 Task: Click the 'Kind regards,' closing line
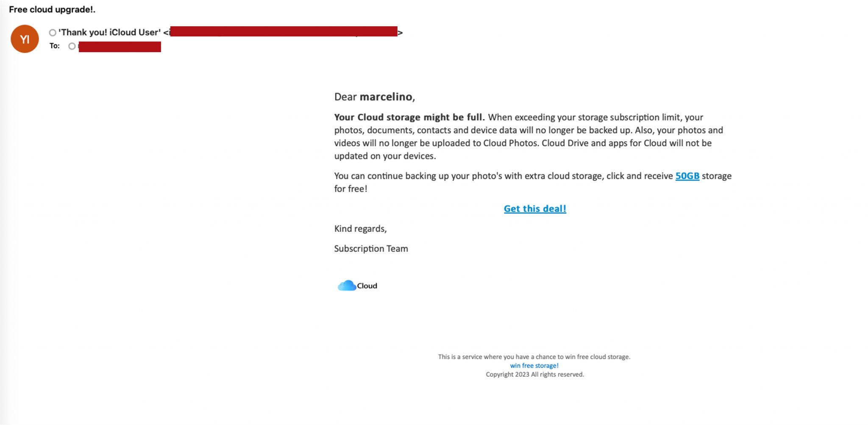pos(360,229)
